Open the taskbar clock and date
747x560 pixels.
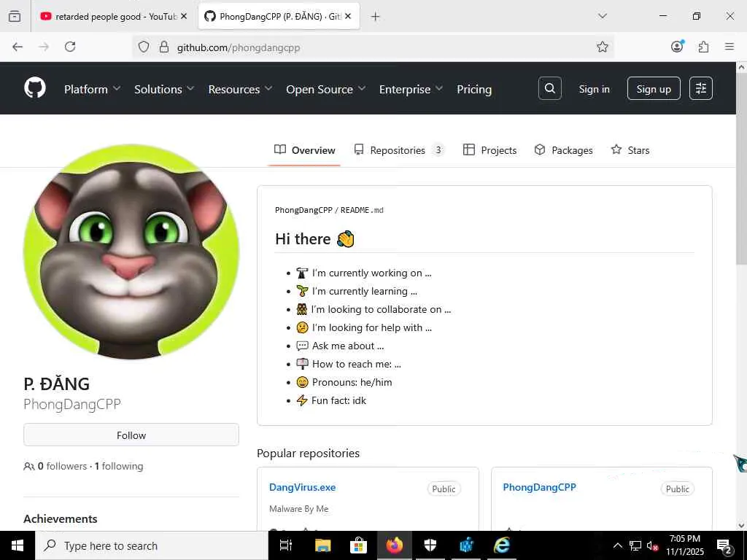point(685,545)
